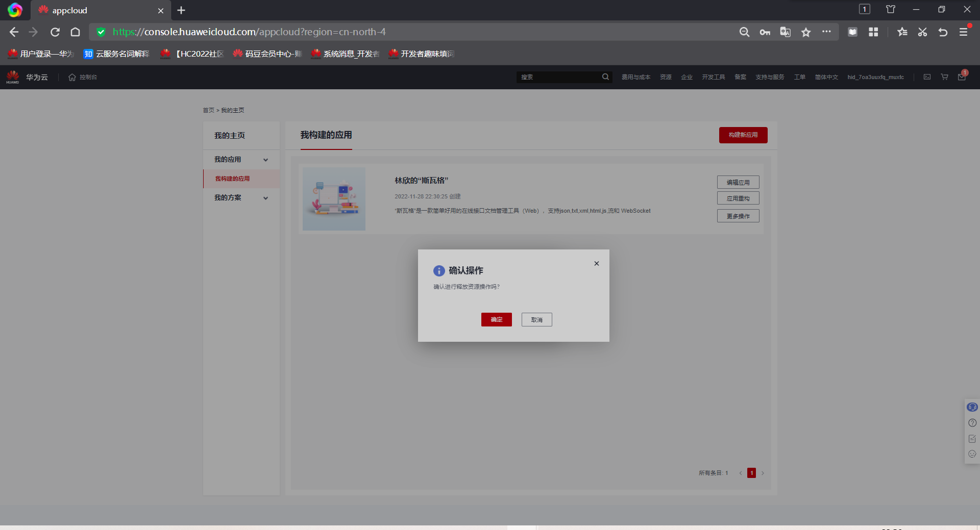Viewport: 980px width, 530px height.
Task: Reload the current page
Action: tap(55, 32)
